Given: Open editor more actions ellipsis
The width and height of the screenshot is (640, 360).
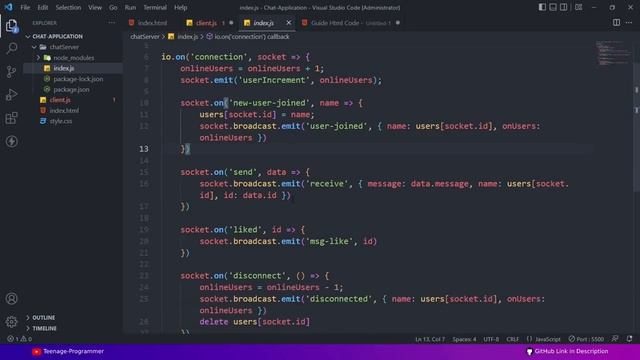Looking at the screenshot, I should [629, 23].
